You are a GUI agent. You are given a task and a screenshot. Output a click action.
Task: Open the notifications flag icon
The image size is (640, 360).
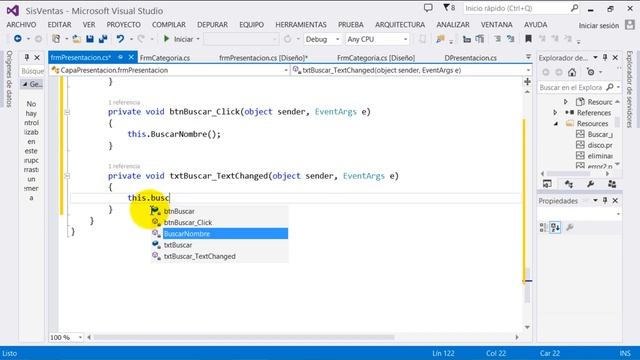[449, 8]
